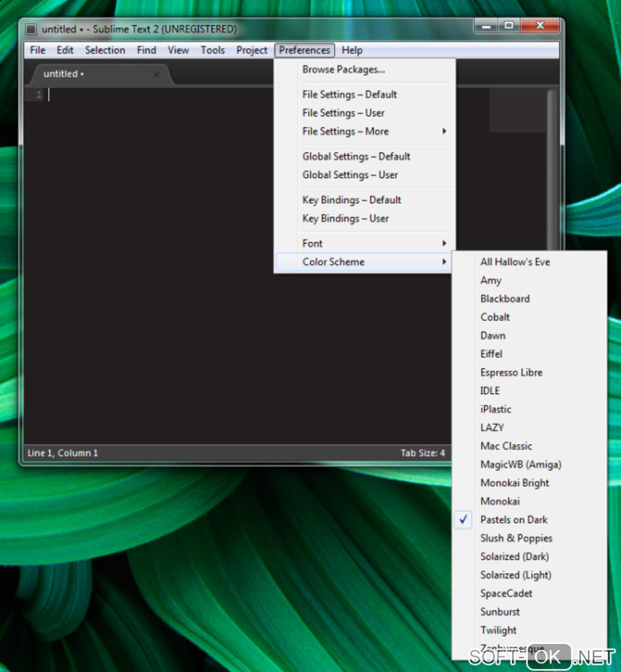Viewport: 621px width, 672px height.
Task: Select the Cobalt color scheme
Action: [x=529, y=317]
